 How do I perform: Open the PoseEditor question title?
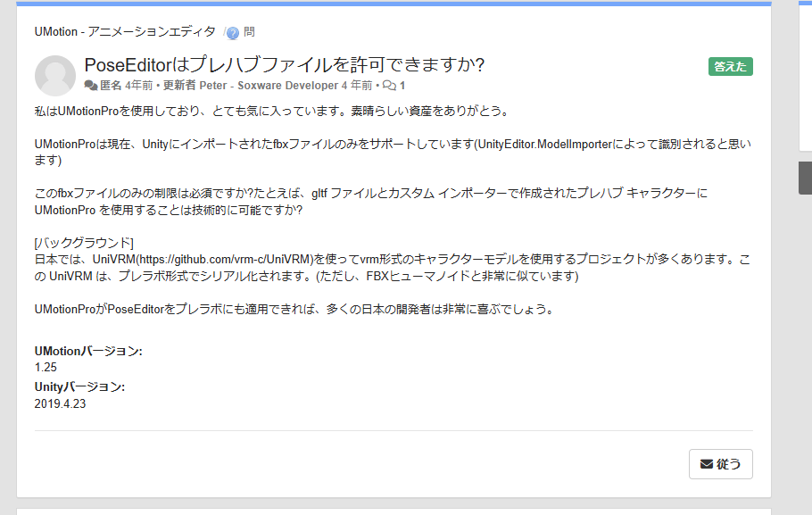[285, 65]
